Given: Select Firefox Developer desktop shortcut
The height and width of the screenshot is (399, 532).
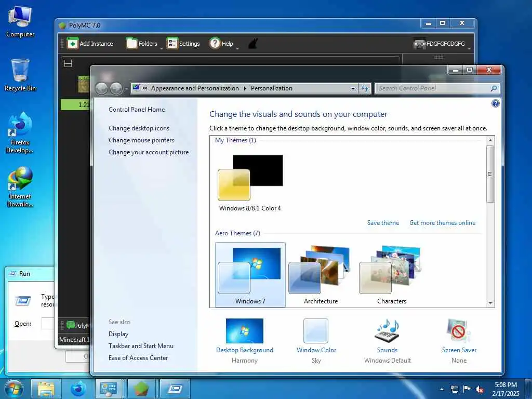Looking at the screenshot, I should pyautogui.click(x=20, y=132).
